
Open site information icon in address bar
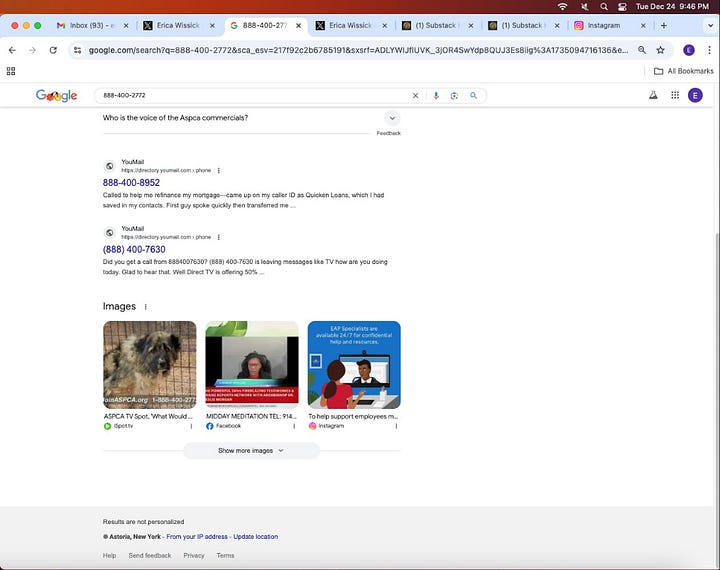click(78, 50)
